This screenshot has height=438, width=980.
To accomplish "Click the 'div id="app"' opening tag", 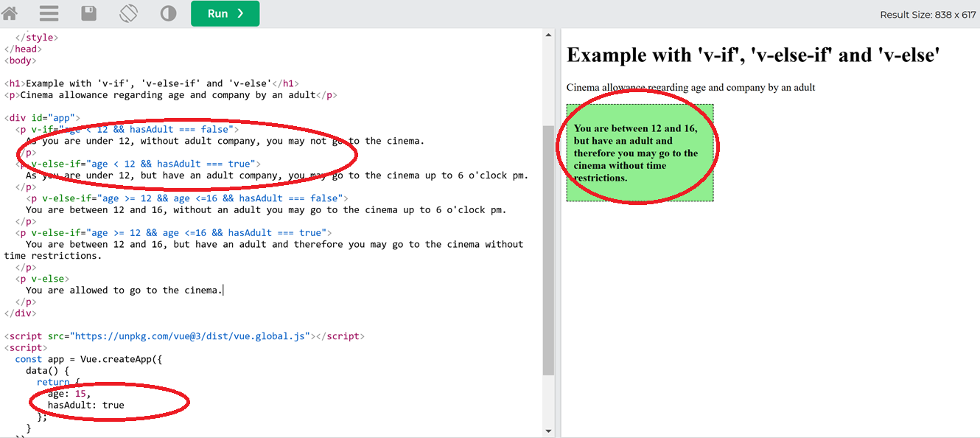I will coord(42,118).
